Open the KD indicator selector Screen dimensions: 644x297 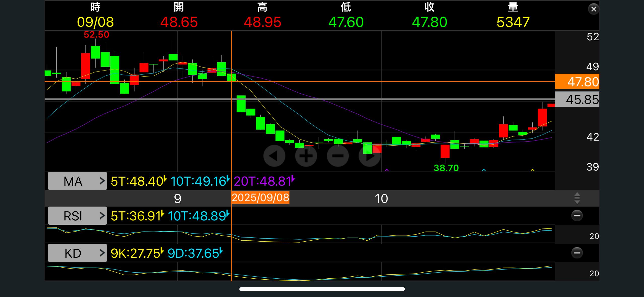pyautogui.click(x=77, y=253)
